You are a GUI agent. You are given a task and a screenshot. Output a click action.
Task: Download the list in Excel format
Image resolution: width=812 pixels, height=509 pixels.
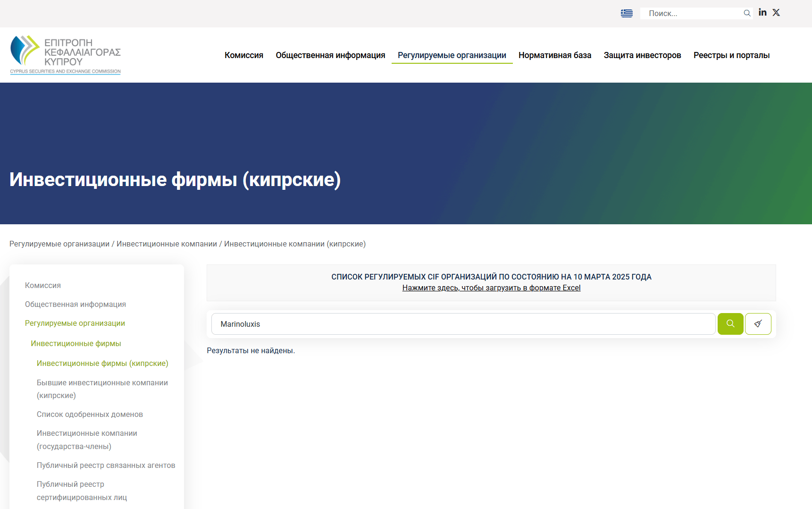(491, 288)
